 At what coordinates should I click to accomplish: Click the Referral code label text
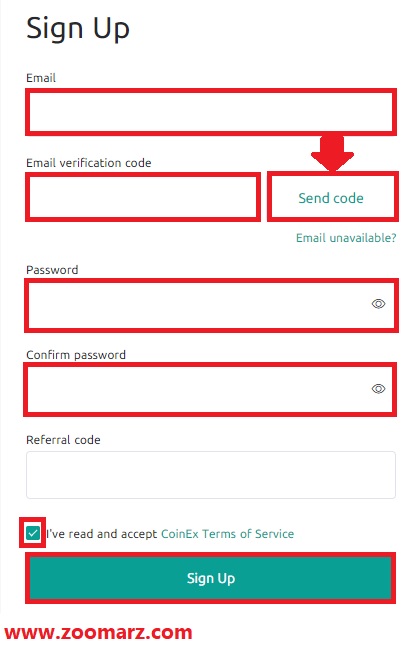tap(63, 440)
